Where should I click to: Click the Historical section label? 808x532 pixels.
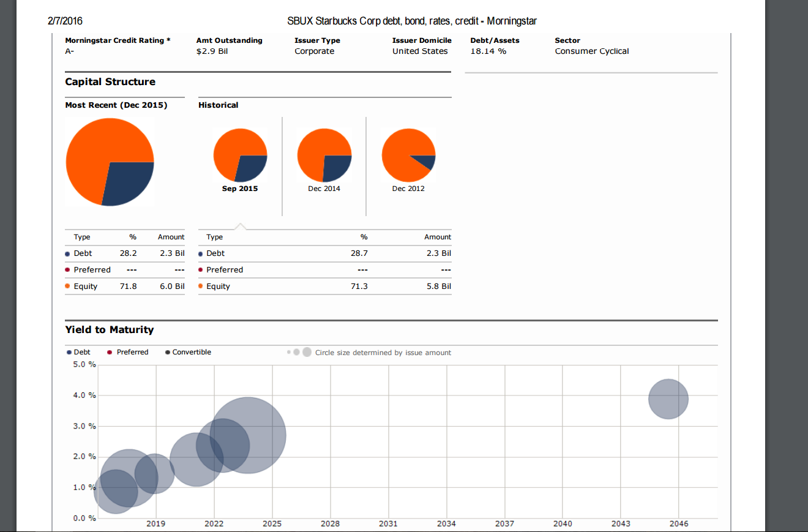click(219, 105)
